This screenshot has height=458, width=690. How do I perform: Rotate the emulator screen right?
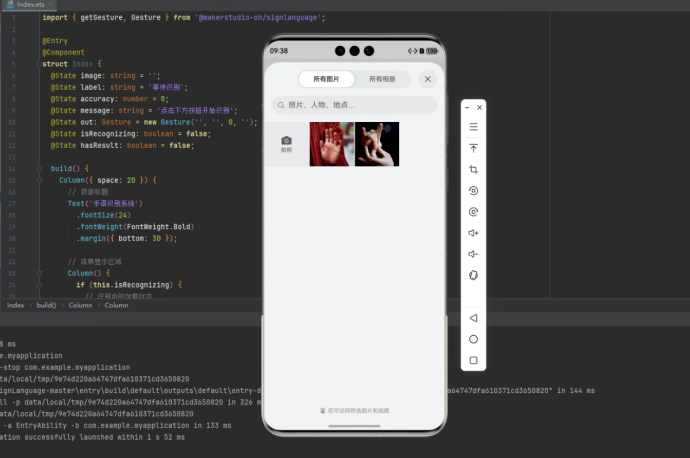click(473, 212)
